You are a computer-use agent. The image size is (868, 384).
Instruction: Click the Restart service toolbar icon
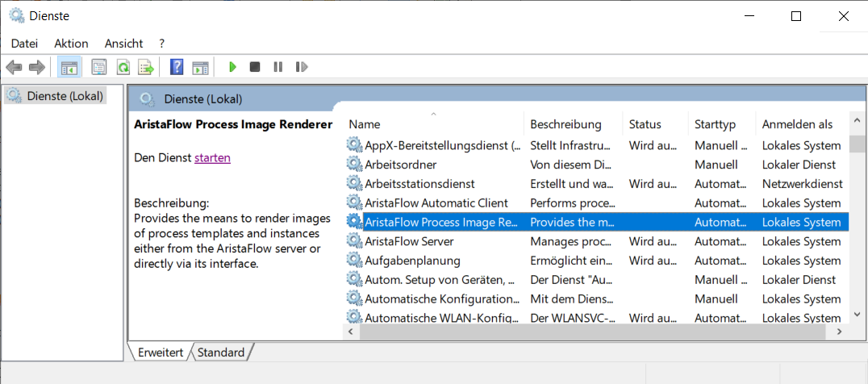[x=302, y=67]
